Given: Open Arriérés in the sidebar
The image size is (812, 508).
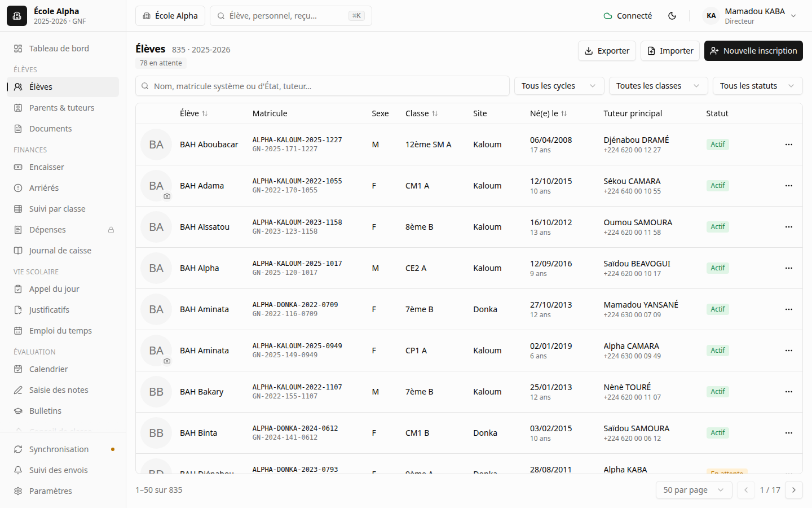Looking at the screenshot, I should 63,188.
